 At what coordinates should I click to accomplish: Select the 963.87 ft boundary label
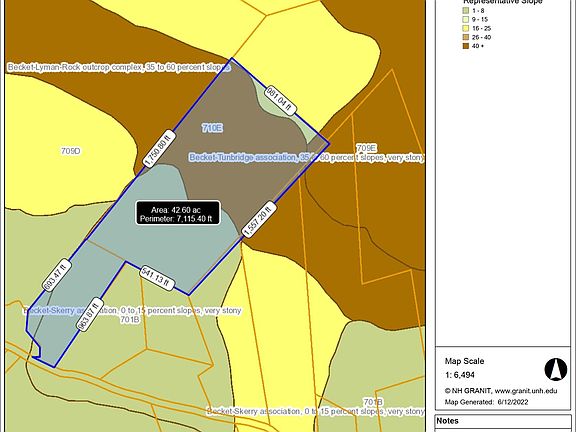(x=89, y=314)
